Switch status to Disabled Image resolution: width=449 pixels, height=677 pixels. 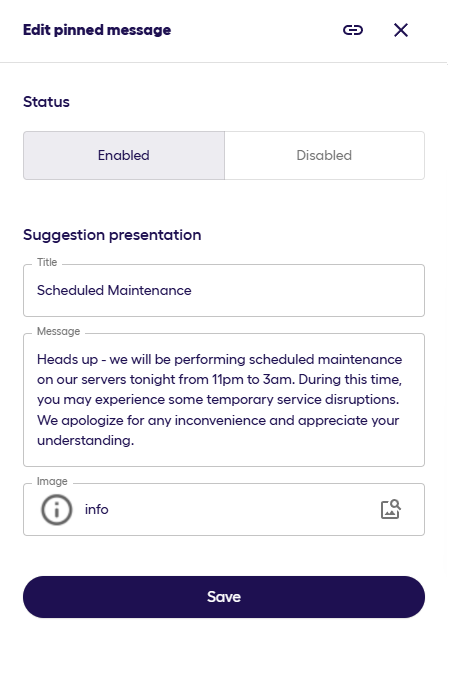(x=324, y=155)
